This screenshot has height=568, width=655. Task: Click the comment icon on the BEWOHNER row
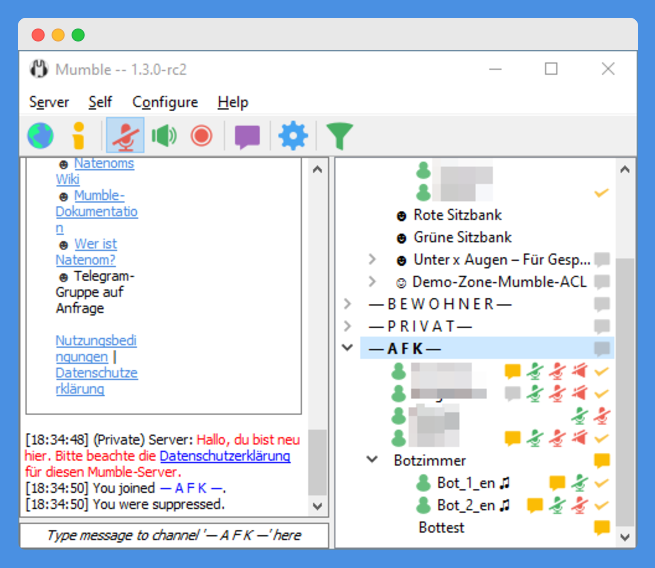click(x=602, y=304)
